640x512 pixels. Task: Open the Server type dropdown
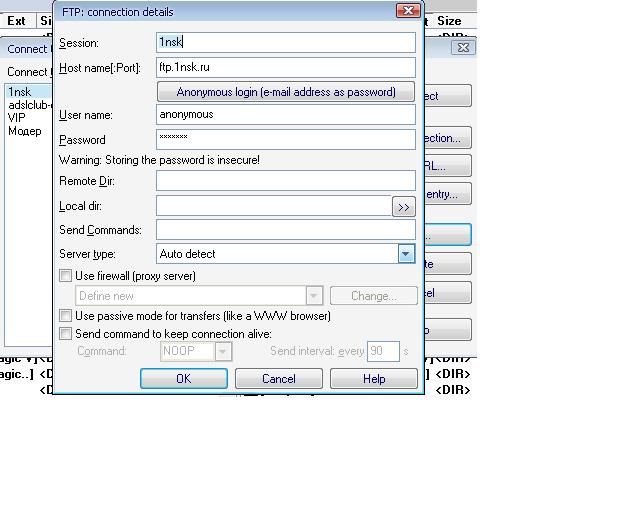point(406,254)
